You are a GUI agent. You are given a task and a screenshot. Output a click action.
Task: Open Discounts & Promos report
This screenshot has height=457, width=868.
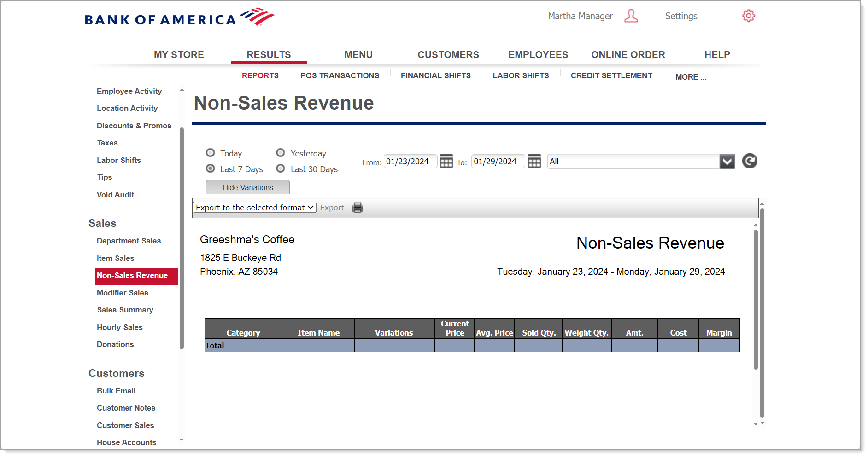tap(134, 126)
